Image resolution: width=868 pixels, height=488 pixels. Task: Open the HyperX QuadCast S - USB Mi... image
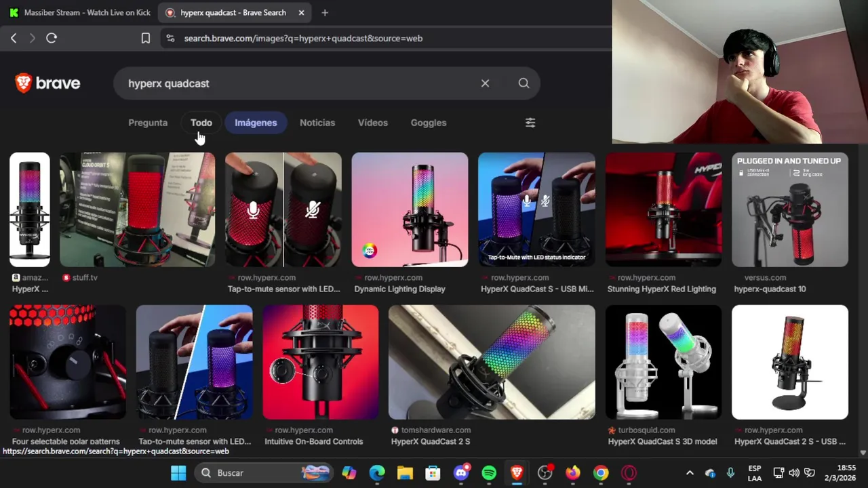pos(536,209)
